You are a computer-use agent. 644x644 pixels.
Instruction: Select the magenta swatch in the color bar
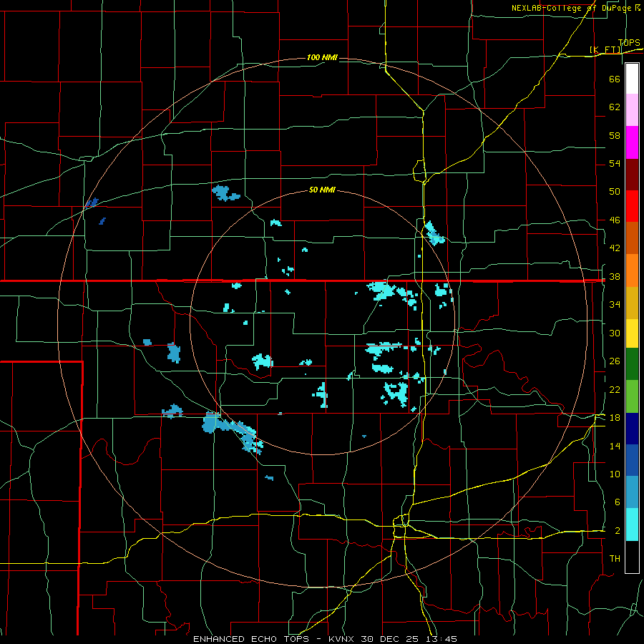point(632,142)
